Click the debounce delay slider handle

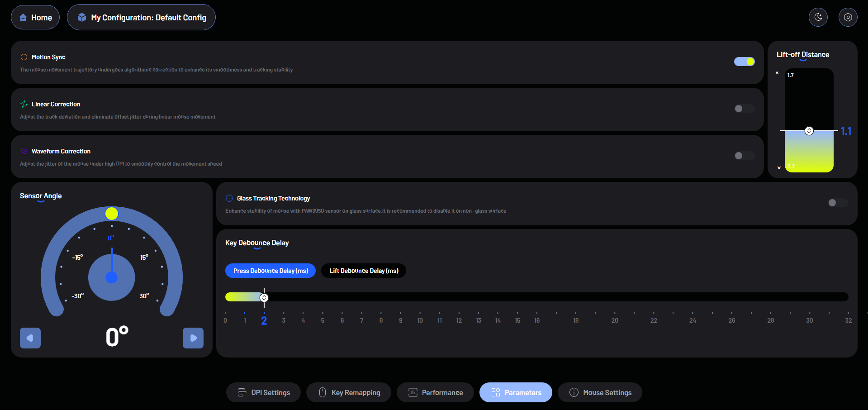pyautogui.click(x=264, y=297)
